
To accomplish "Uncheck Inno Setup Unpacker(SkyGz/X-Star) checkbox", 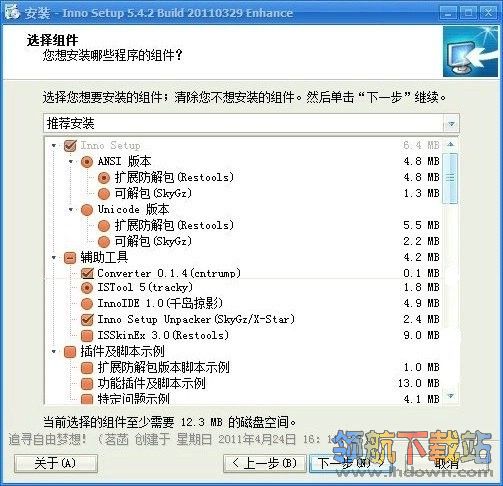I will [x=87, y=319].
